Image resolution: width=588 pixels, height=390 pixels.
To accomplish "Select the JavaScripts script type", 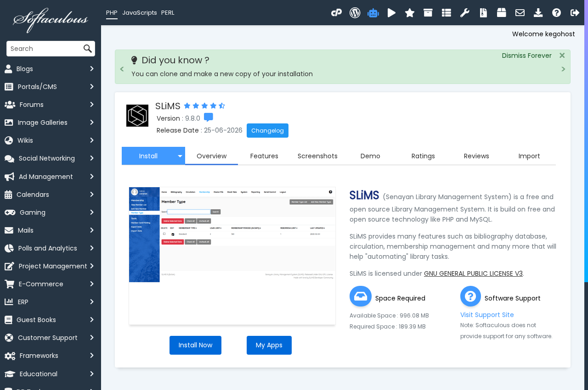I will [x=140, y=13].
